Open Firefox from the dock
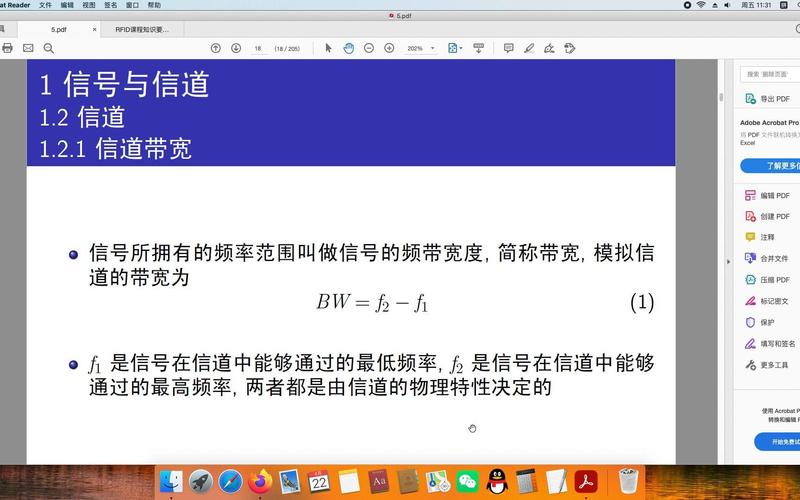Screen dimensions: 800x500 260,481
